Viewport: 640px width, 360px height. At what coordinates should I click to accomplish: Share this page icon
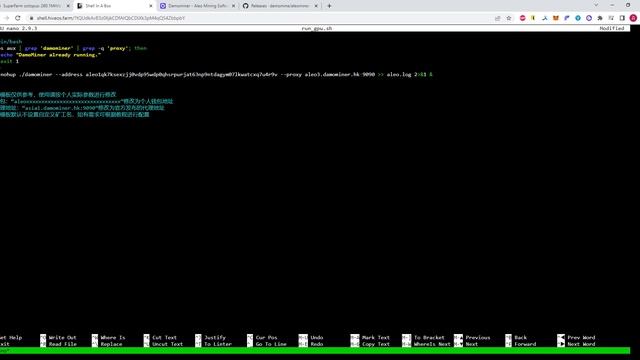[498, 18]
